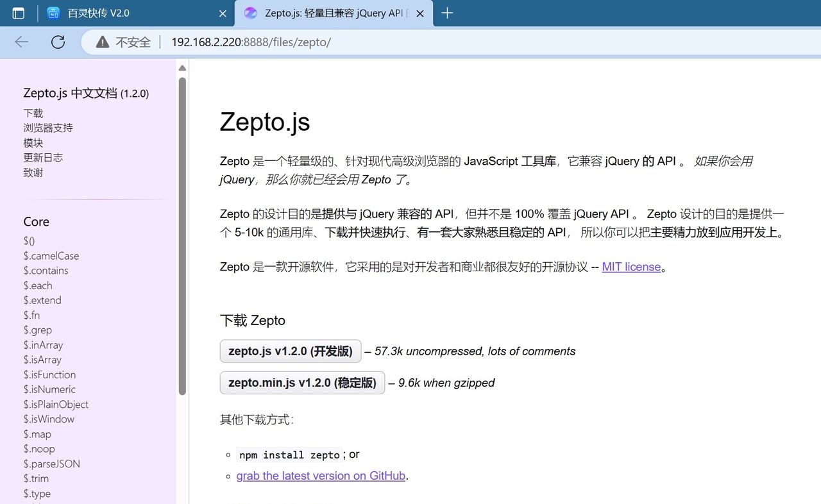Close the 百灵快传 V2.0 tab
This screenshot has height=504, width=821.
pos(223,13)
